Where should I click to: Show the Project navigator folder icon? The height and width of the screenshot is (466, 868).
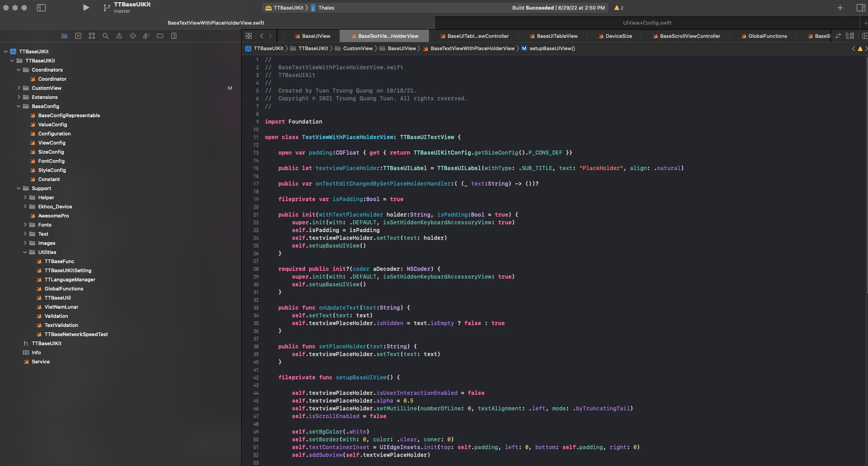(x=64, y=36)
